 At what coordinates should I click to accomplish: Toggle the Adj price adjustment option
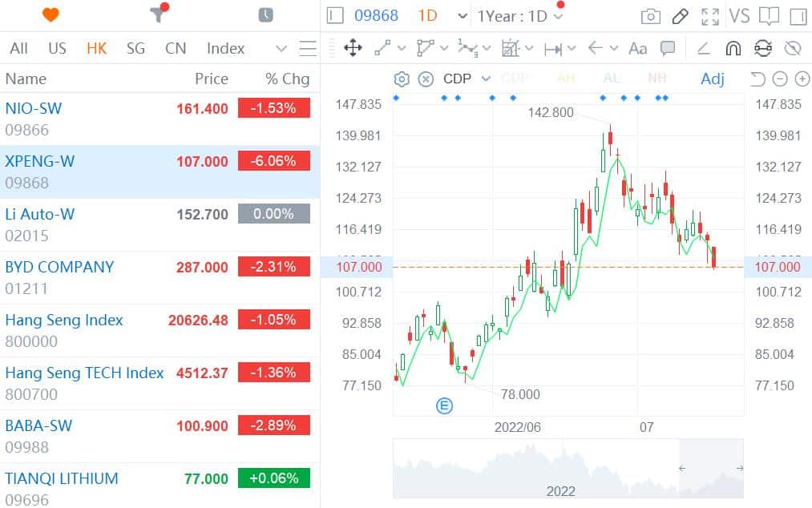[712, 79]
